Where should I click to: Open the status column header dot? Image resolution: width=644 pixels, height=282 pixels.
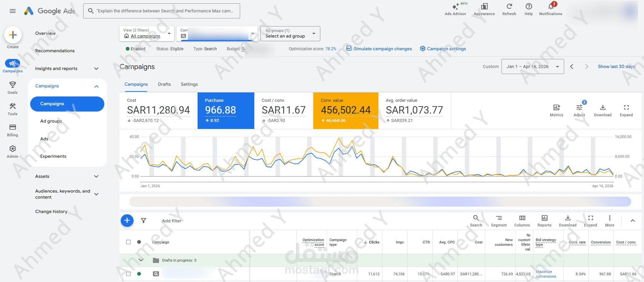click(139, 242)
